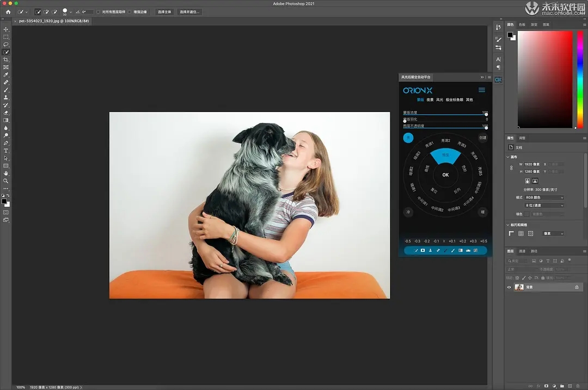Open the 夜景 tab in Orion X
The height and width of the screenshot is (390, 588).
coord(430,100)
